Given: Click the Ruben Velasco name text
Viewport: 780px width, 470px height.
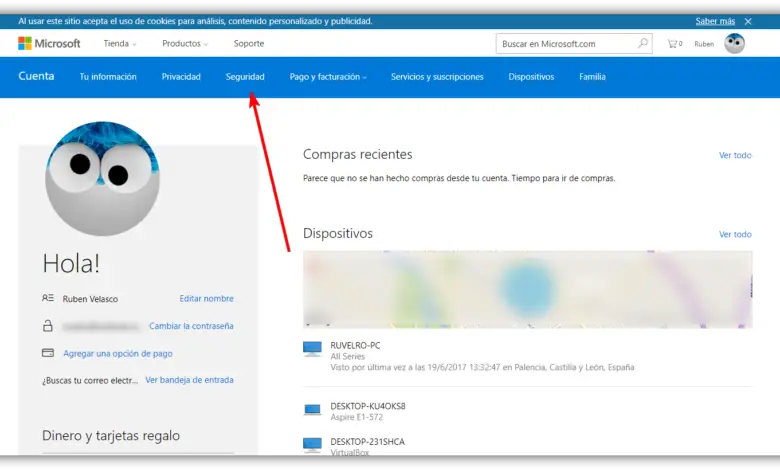Looking at the screenshot, I should pos(90,299).
